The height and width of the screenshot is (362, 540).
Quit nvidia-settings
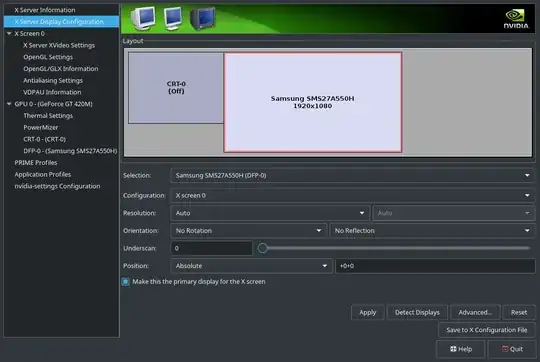pyautogui.click(x=512, y=349)
